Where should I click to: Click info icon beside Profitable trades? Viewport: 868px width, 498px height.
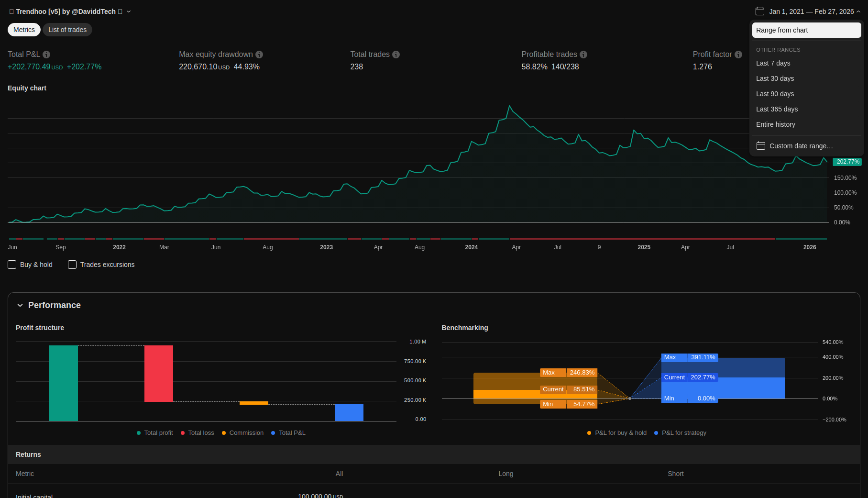583,55
